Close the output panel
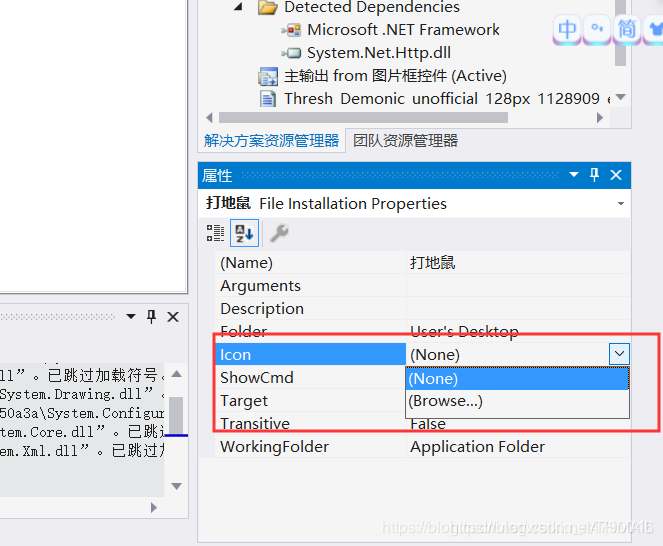 [x=173, y=317]
